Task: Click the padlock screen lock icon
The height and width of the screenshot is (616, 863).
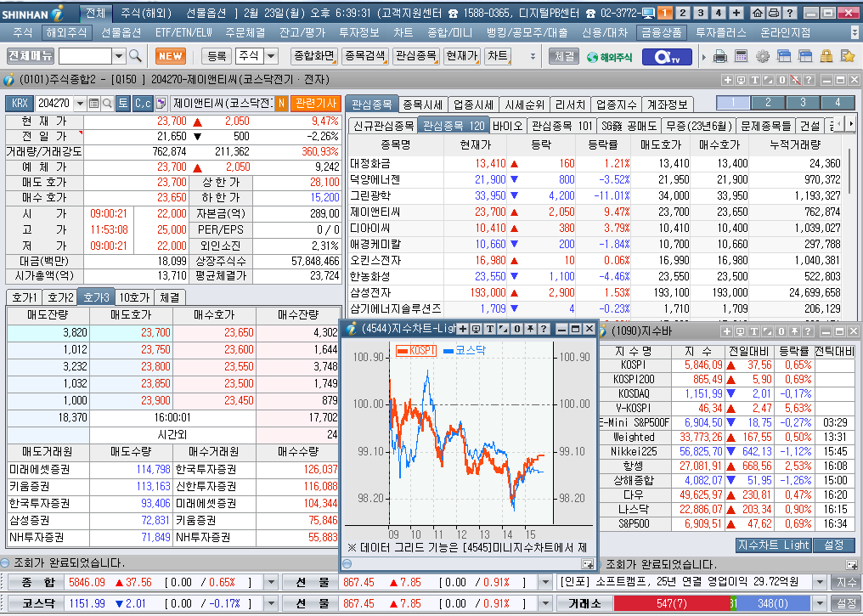Action: point(826,56)
